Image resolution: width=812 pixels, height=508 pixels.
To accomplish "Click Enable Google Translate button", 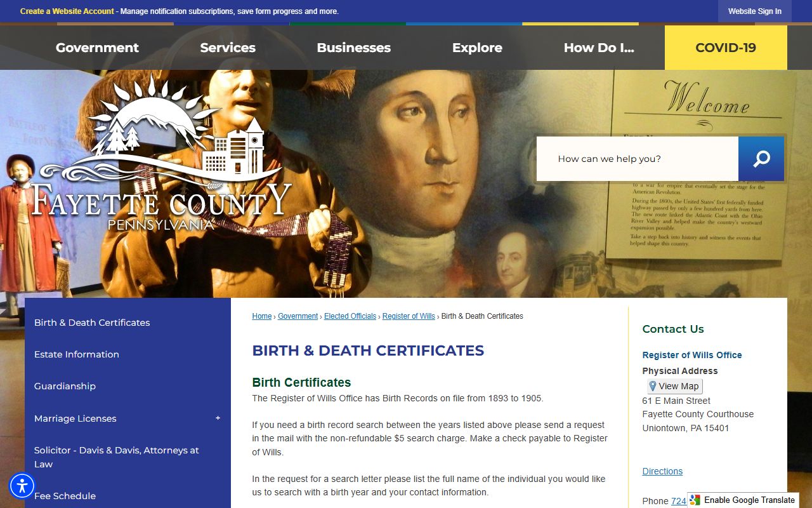I will 743,500.
